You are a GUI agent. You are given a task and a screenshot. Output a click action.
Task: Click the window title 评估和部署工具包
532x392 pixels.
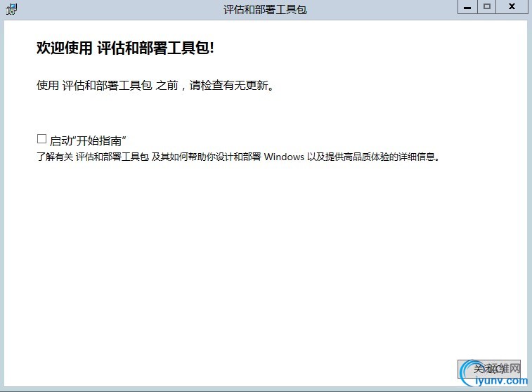click(265, 10)
